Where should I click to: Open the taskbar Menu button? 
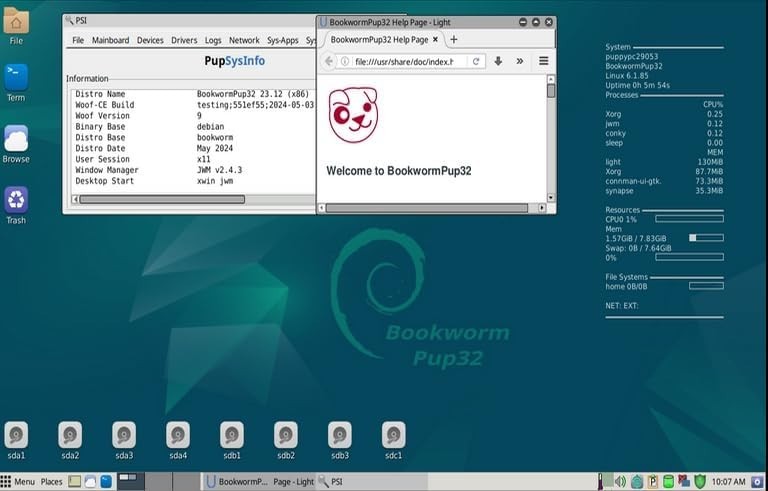[x=18, y=482]
